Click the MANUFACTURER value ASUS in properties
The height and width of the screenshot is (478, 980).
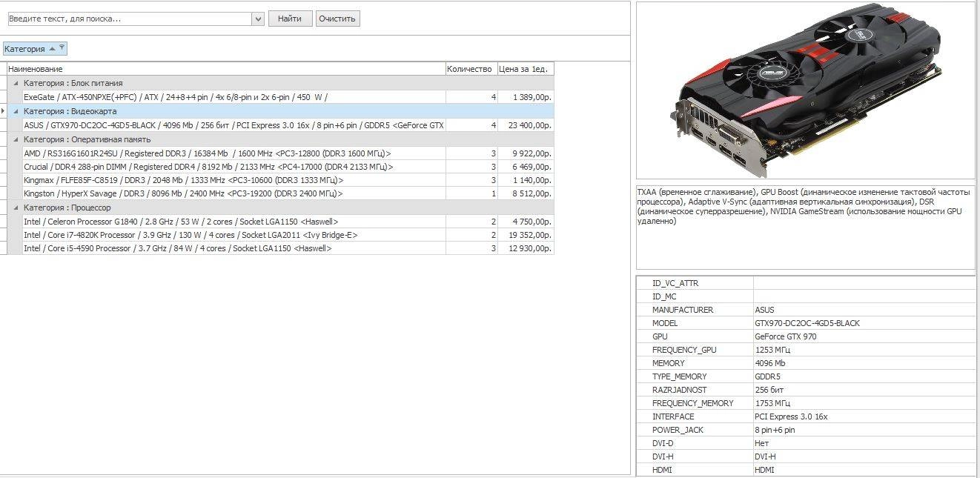(764, 310)
